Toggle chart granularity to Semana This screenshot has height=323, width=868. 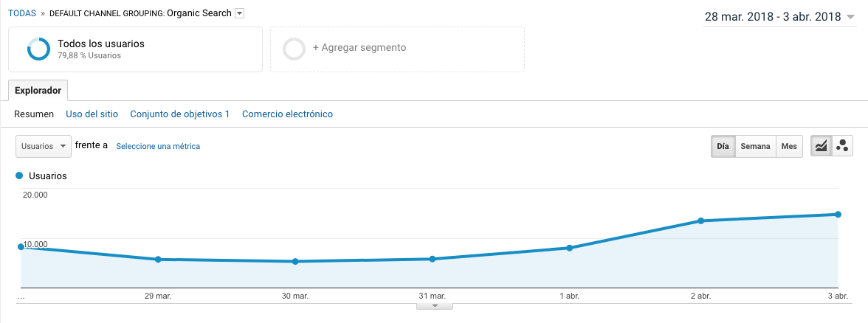tap(755, 146)
